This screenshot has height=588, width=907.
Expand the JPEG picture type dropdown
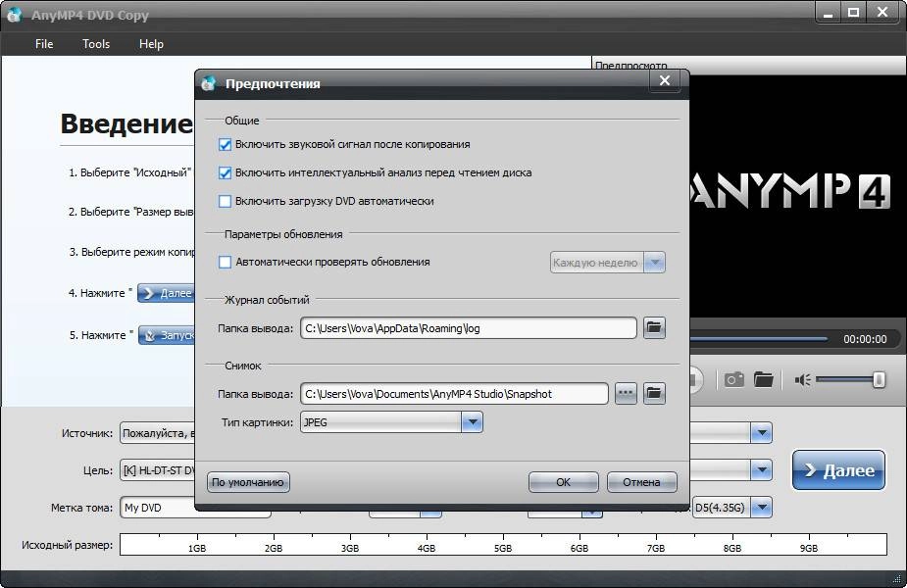click(472, 422)
